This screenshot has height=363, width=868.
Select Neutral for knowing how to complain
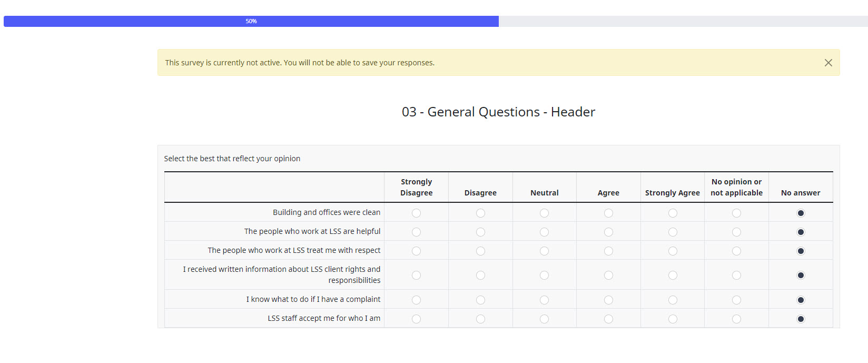[544, 300]
